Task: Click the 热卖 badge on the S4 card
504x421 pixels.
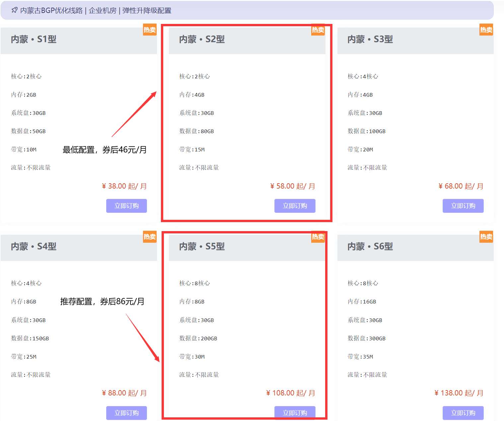Action: coord(149,237)
